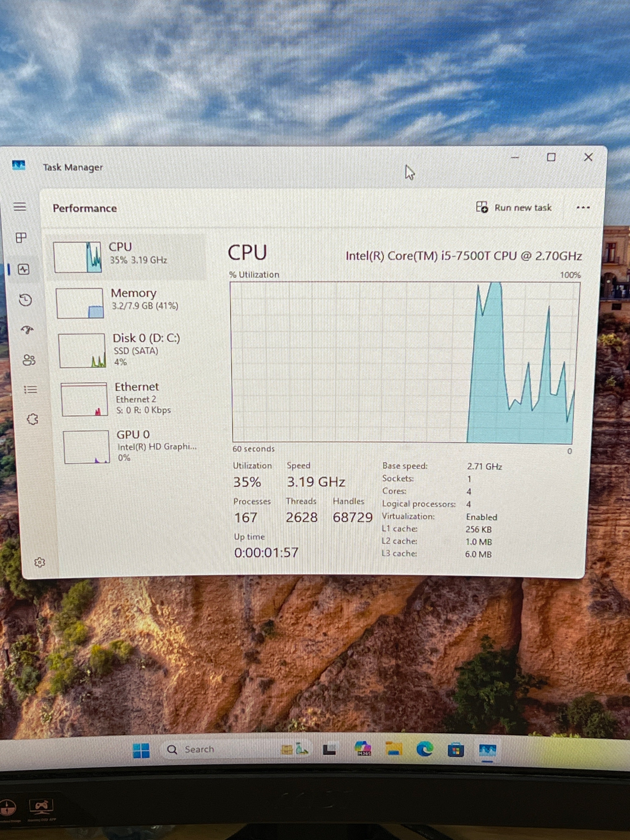The width and height of the screenshot is (630, 840).
Task: Click the search highlight picture in the Search box
Action: (x=295, y=749)
